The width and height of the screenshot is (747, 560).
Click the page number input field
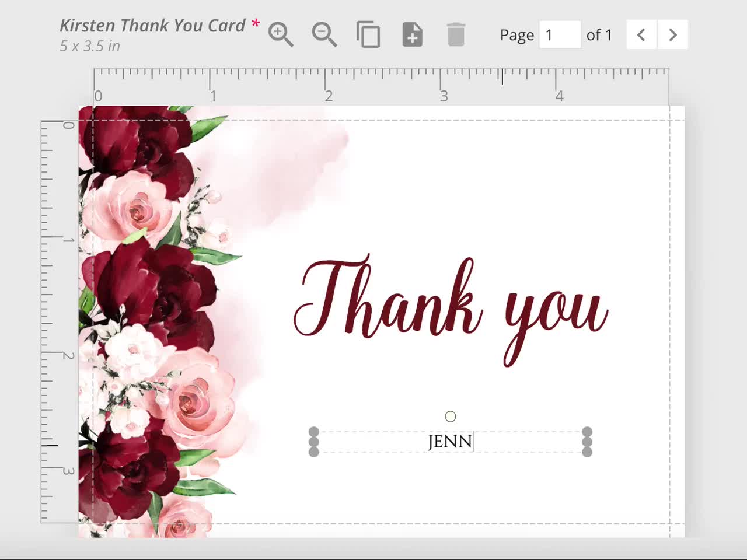(x=560, y=35)
